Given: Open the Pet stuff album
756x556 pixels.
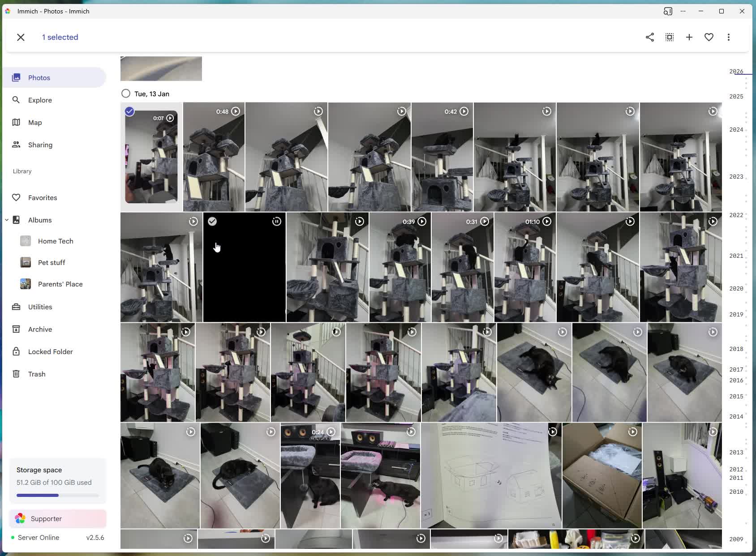Looking at the screenshot, I should (52, 262).
